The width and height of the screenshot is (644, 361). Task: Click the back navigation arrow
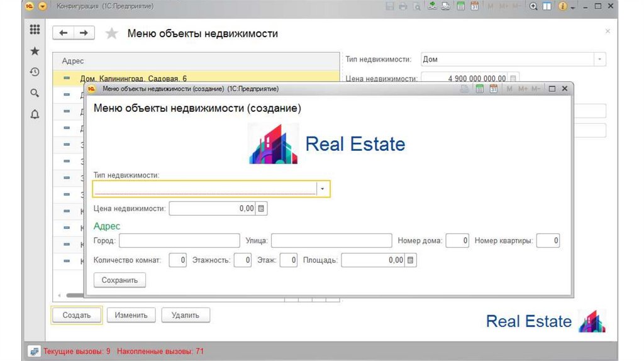(x=63, y=33)
